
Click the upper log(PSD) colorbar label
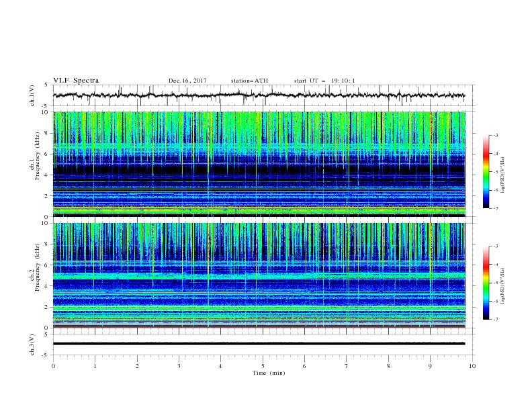(502, 175)
